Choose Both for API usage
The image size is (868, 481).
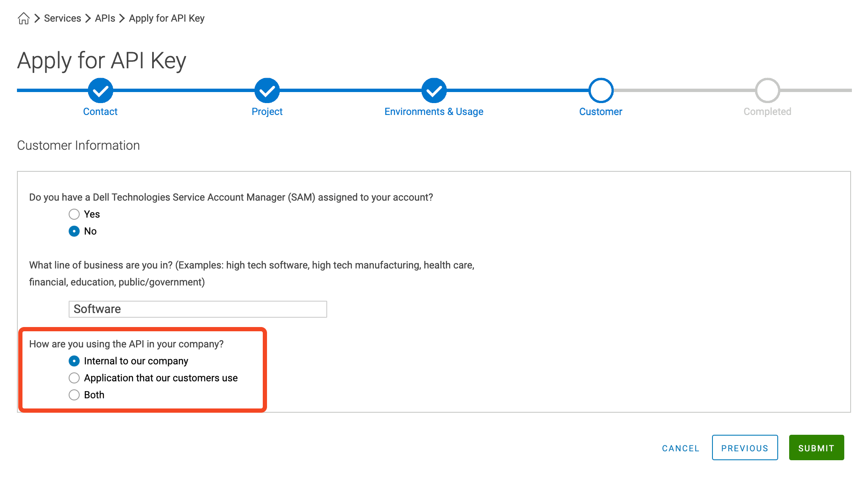74,395
